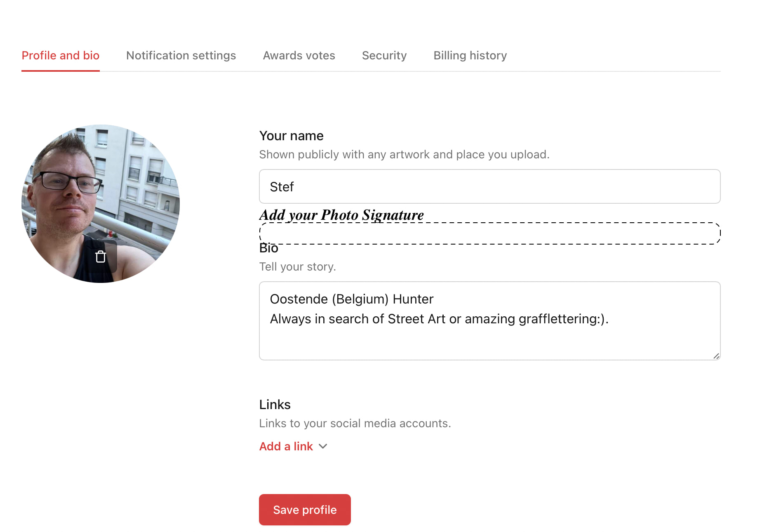The width and height of the screenshot is (781, 532).
Task: Click the dashed Photo Signature upload box
Action: click(x=489, y=233)
